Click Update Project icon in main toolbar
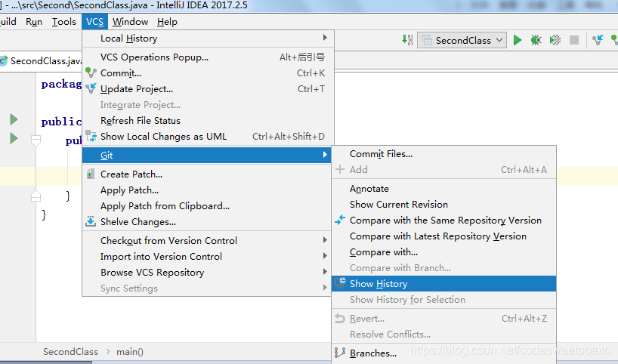 click(x=598, y=40)
